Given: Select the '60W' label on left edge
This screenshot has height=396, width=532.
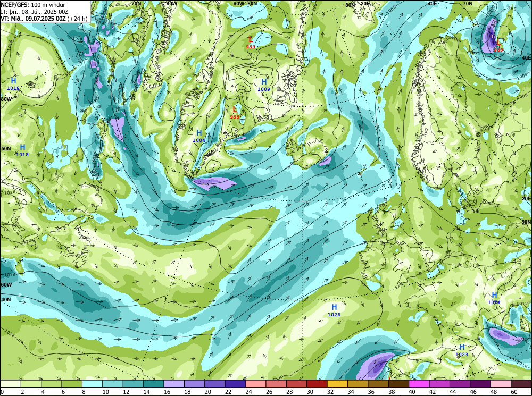Looking at the screenshot, I should point(6,285).
